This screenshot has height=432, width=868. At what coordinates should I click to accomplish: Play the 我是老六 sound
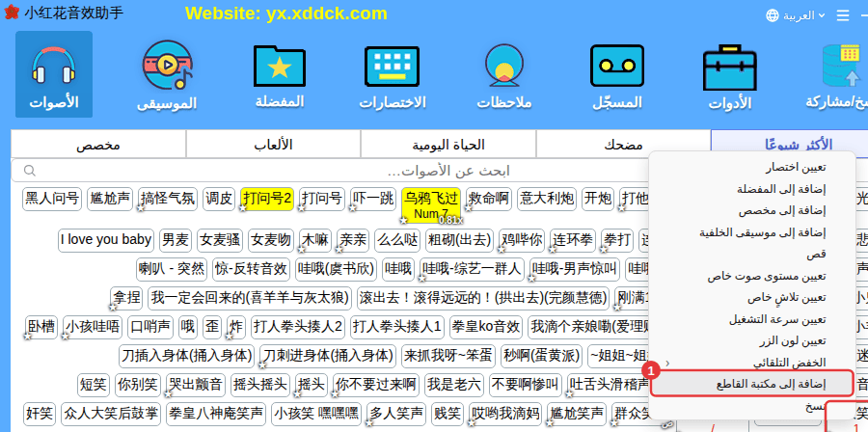click(x=454, y=385)
